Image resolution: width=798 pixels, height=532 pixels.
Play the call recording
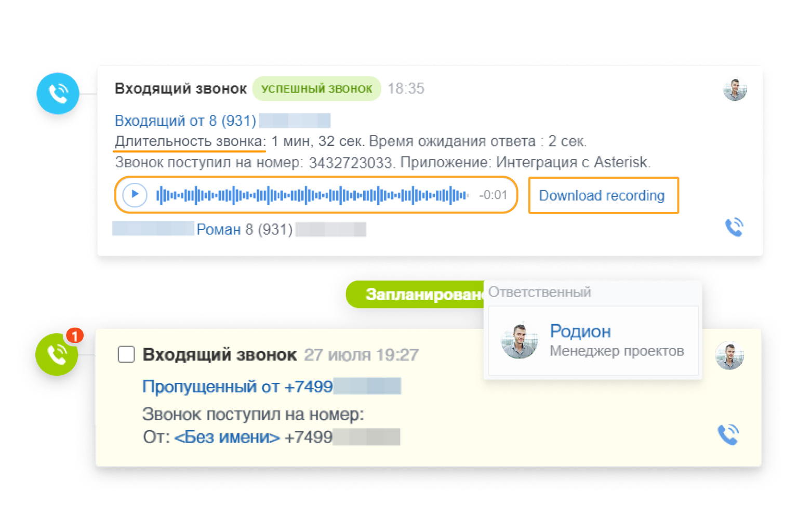click(x=134, y=195)
